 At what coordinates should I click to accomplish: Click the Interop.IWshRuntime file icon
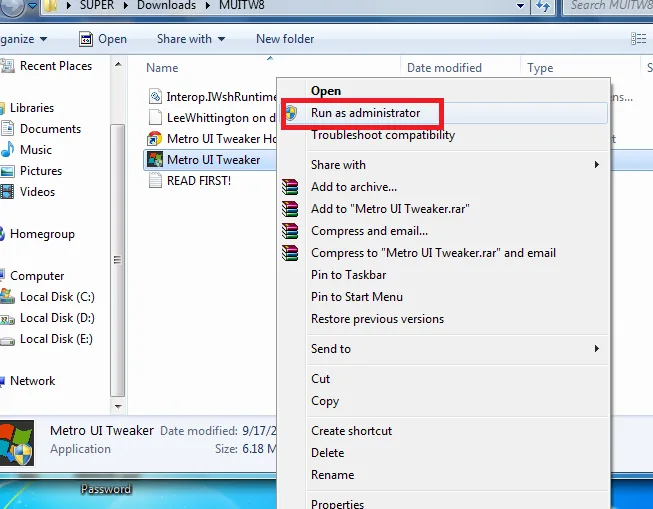[x=155, y=97]
